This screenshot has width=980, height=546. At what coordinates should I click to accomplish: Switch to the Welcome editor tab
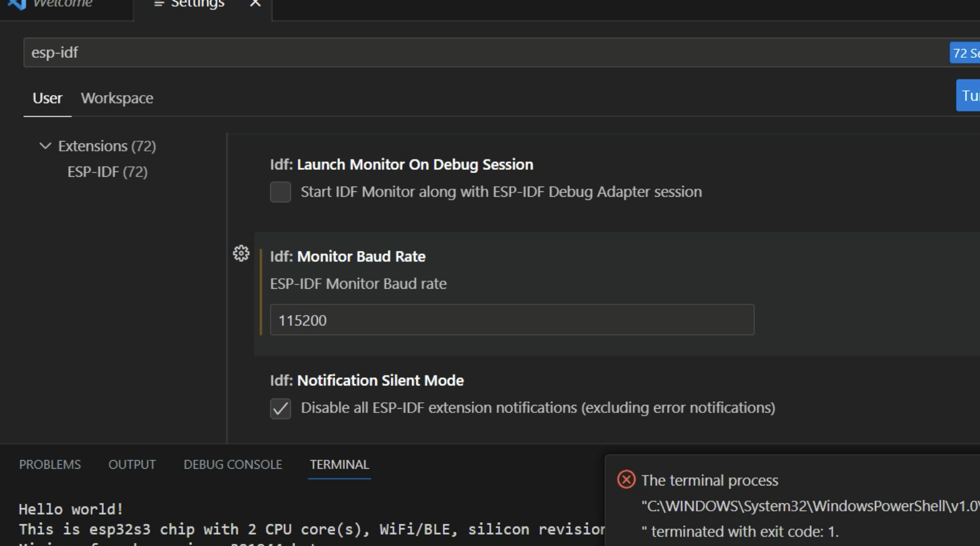tap(62, 4)
